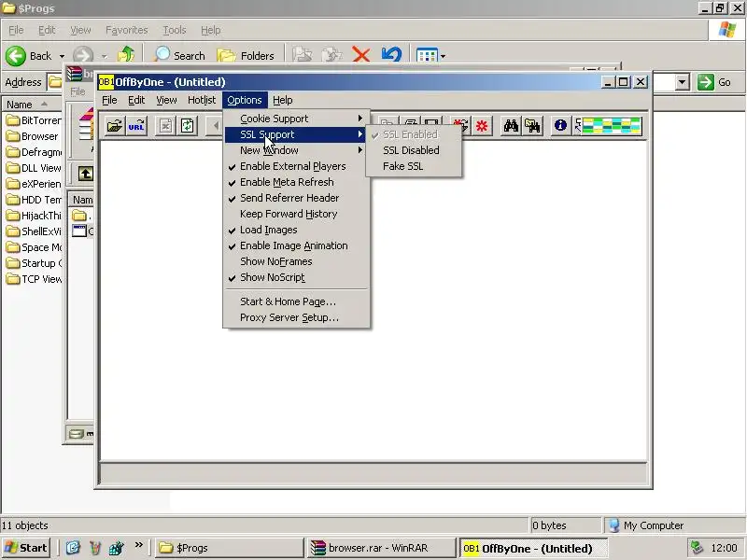Open the Edit menu in OffByOne
747x560 pixels.
[x=136, y=100]
